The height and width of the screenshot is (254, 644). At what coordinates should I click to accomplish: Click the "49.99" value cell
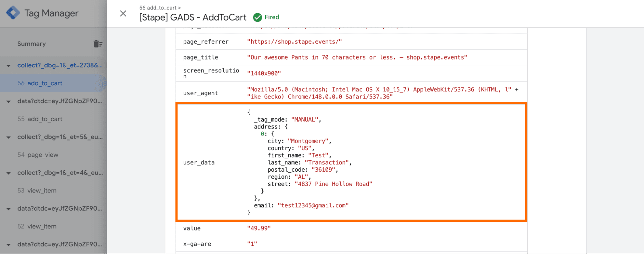pos(259,228)
